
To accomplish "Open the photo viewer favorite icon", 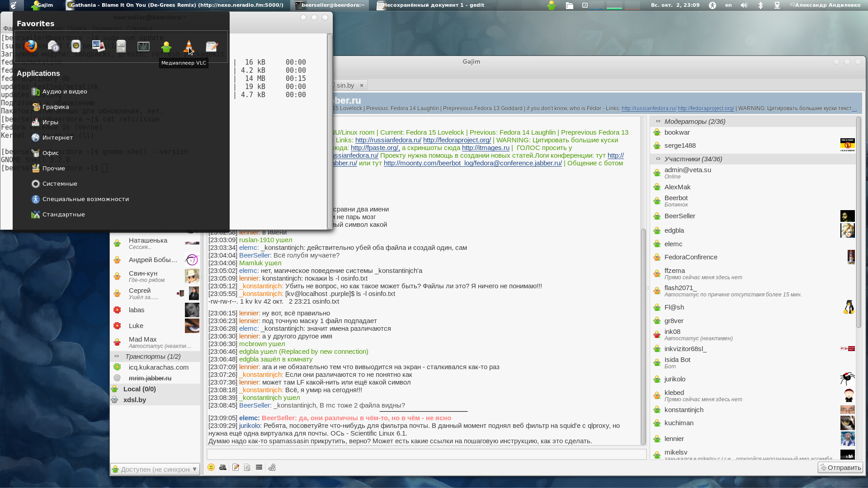I will (x=99, y=46).
